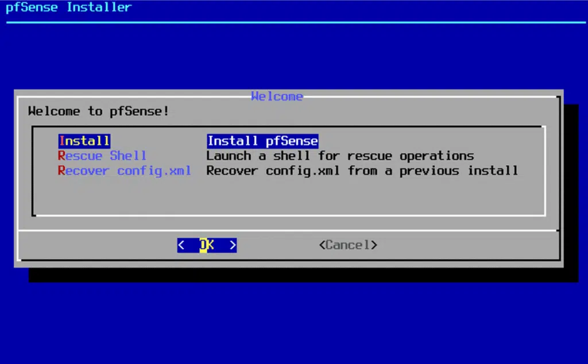Image resolution: width=588 pixels, height=364 pixels.
Task: Click the Welcome dialog title
Action: tap(277, 96)
